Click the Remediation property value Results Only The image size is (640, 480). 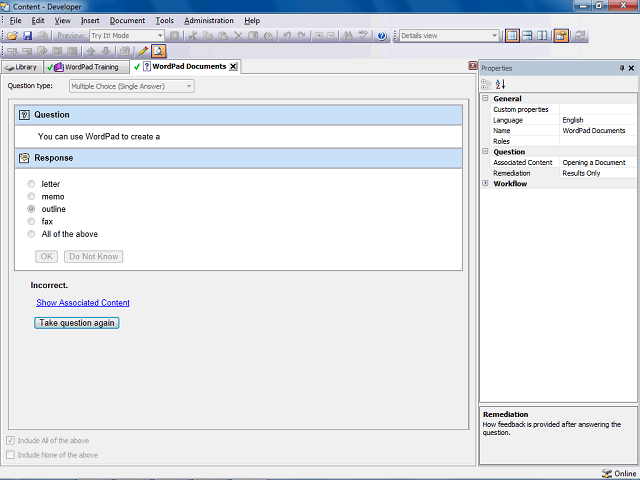click(x=598, y=173)
